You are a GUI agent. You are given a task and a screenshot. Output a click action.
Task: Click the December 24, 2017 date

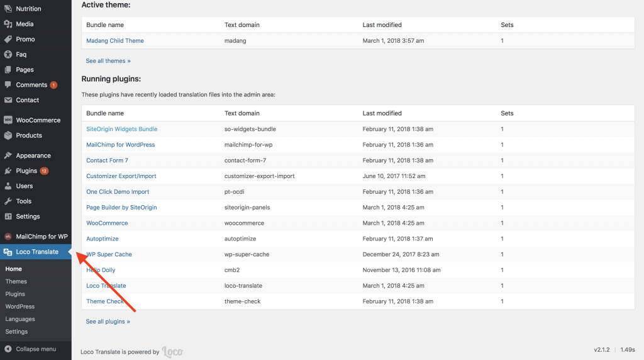click(x=401, y=254)
